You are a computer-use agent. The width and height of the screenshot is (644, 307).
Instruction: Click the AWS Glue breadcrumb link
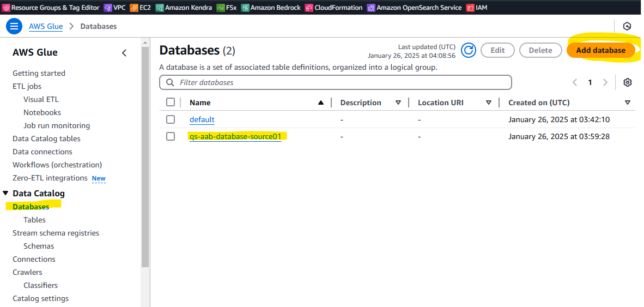(x=46, y=26)
